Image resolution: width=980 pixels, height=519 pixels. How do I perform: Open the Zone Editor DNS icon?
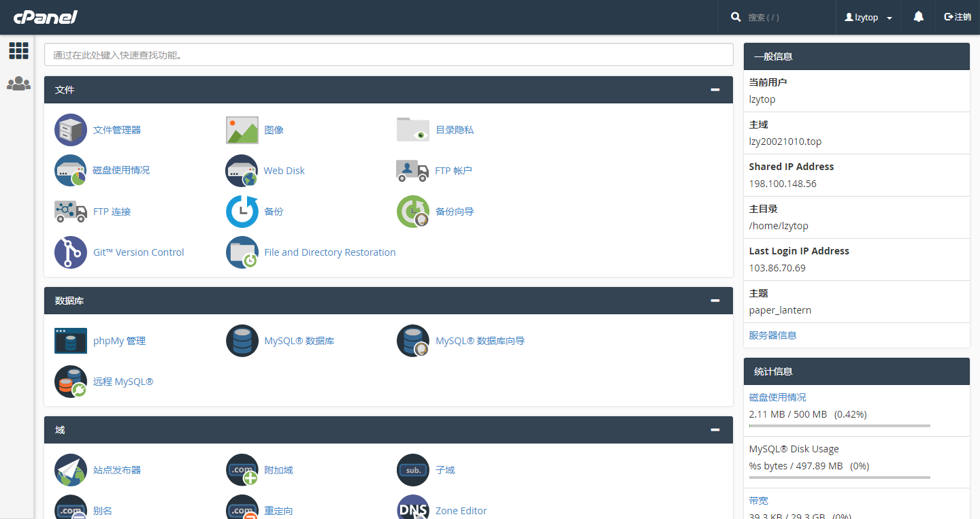pyautogui.click(x=413, y=507)
